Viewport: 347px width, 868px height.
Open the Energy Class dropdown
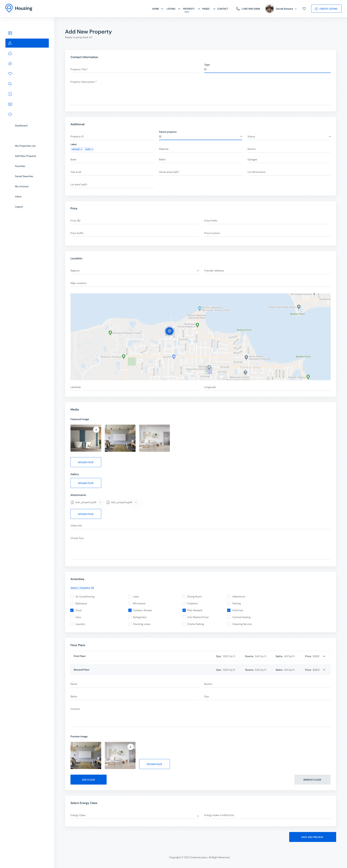pos(134,815)
